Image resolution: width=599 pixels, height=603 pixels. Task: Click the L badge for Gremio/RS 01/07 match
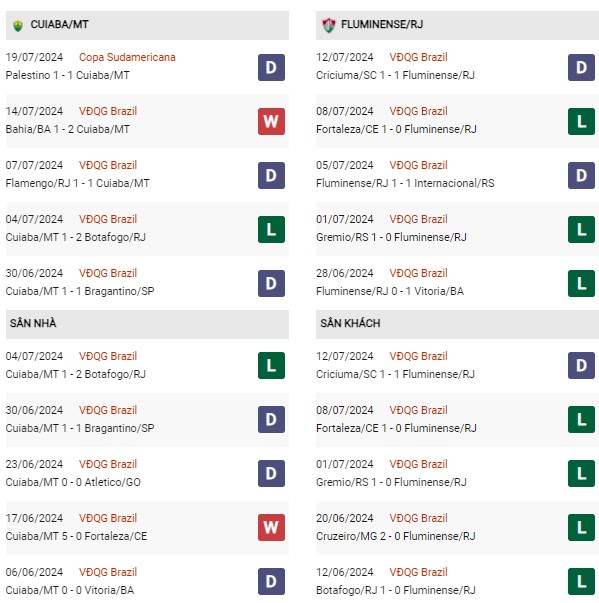pyautogui.click(x=581, y=230)
